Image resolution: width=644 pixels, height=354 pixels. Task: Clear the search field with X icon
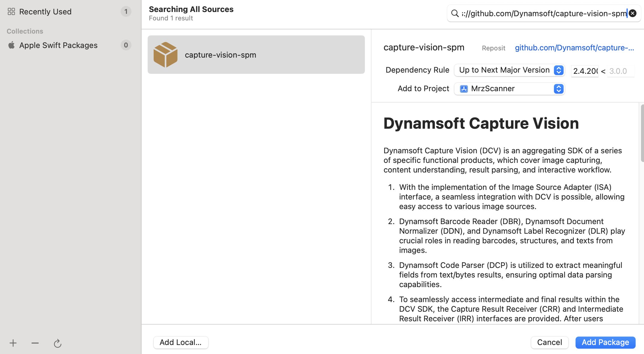pos(633,13)
